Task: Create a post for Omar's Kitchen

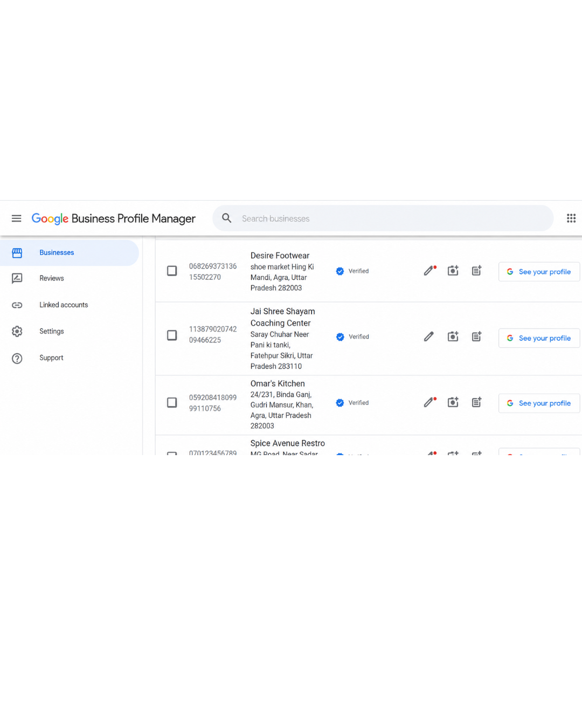Action: point(477,402)
